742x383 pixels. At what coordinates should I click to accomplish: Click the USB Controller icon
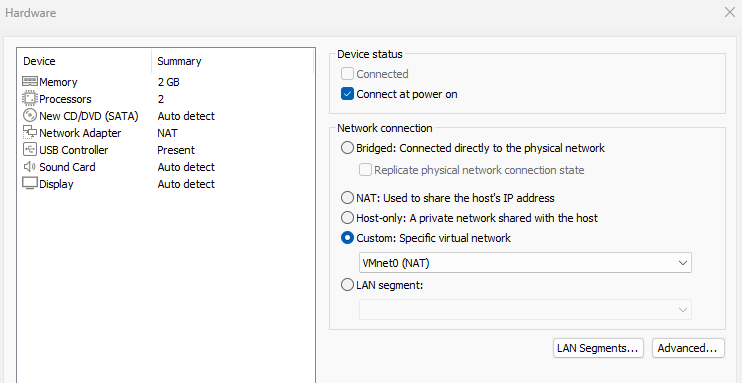click(x=30, y=150)
